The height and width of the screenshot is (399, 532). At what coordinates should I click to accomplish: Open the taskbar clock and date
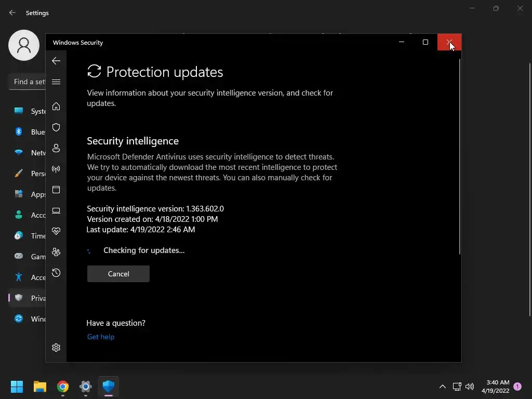click(x=495, y=386)
